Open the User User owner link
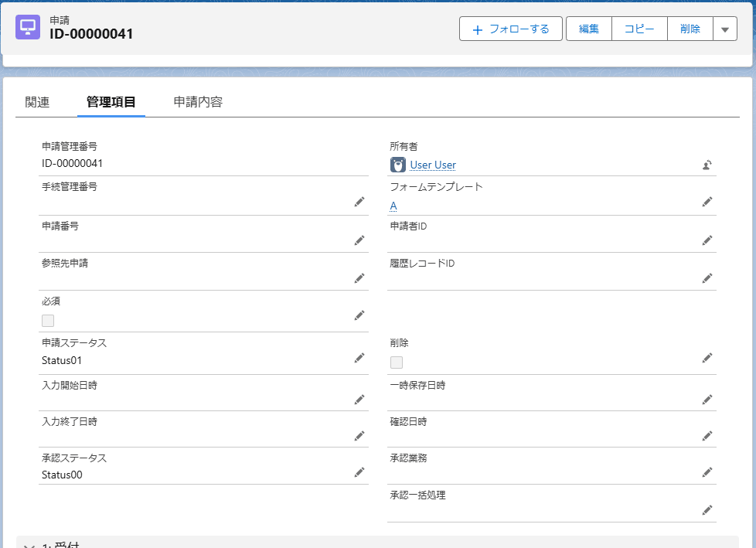 [x=432, y=165]
